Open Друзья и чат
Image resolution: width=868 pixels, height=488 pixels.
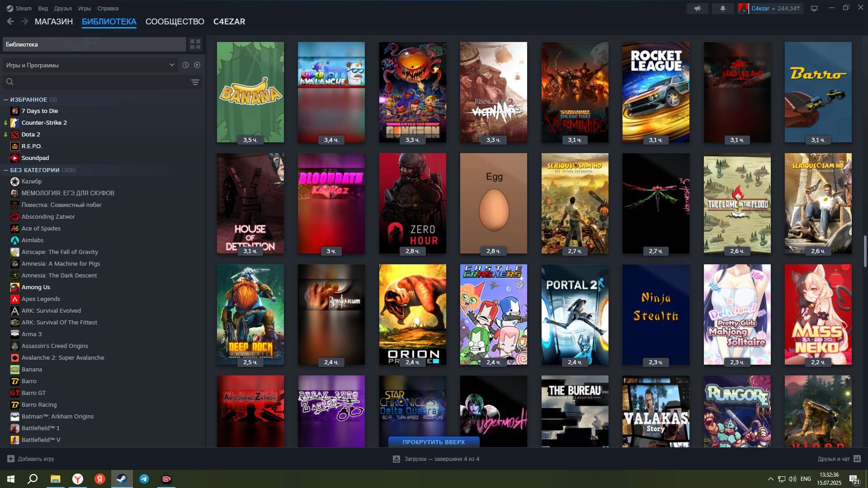pos(834,459)
